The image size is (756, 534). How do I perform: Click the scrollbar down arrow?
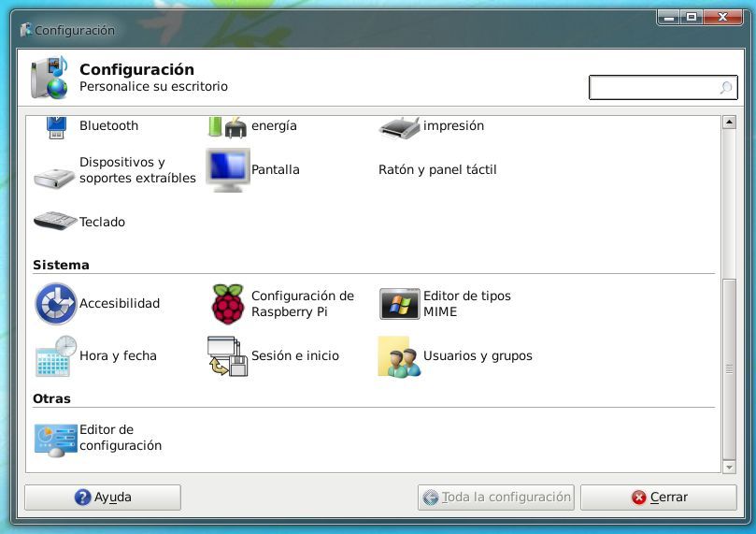pos(729,467)
